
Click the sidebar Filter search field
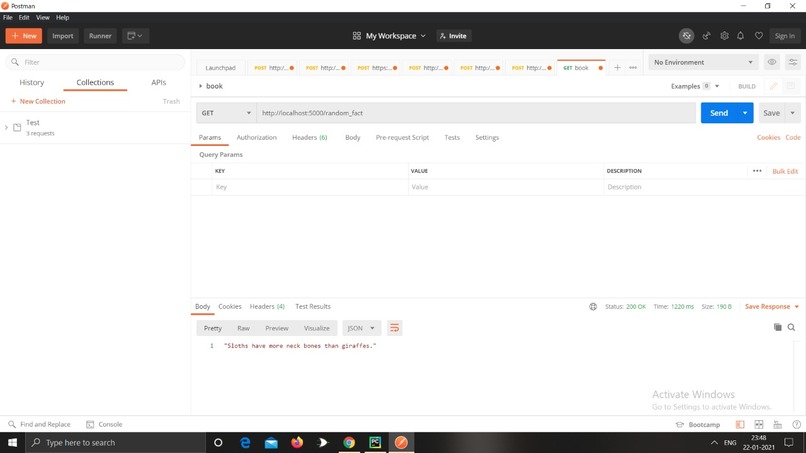[x=95, y=62]
